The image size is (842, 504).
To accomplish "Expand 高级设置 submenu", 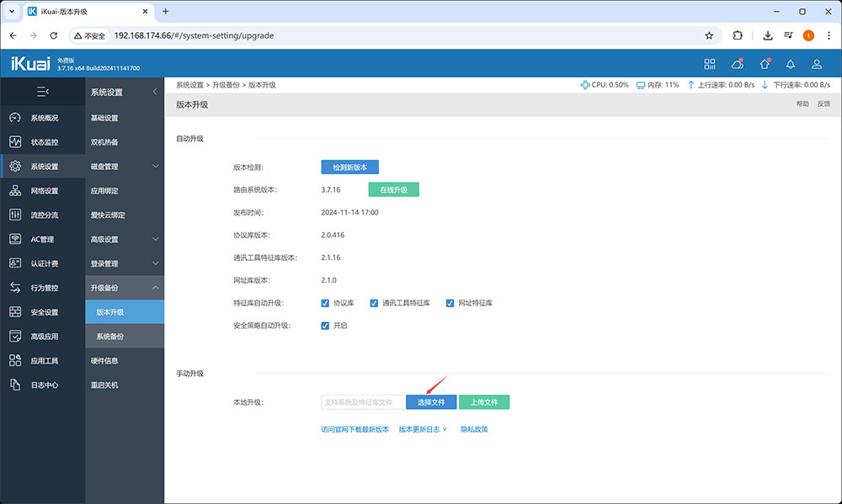I will pos(155,239).
